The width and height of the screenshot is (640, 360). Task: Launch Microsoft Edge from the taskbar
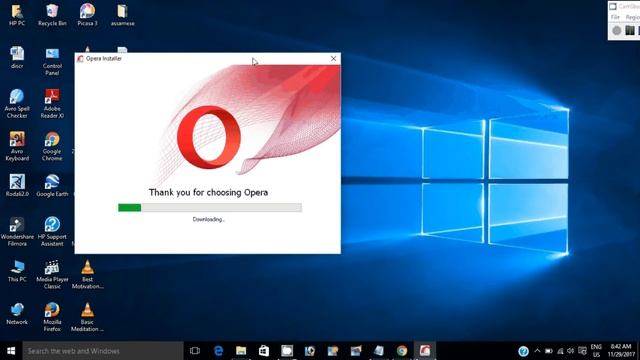point(218,351)
